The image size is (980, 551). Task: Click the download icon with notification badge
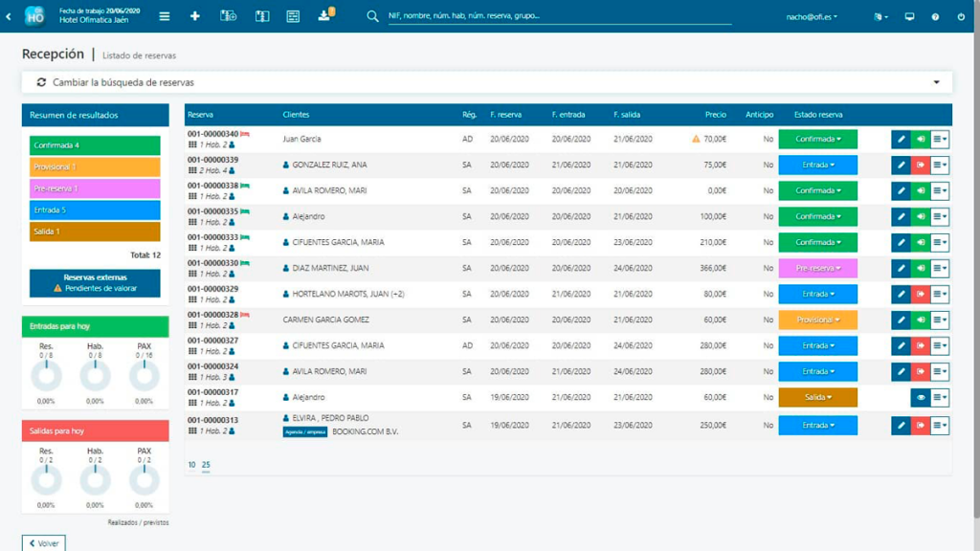pyautogui.click(x=324, y=16)
